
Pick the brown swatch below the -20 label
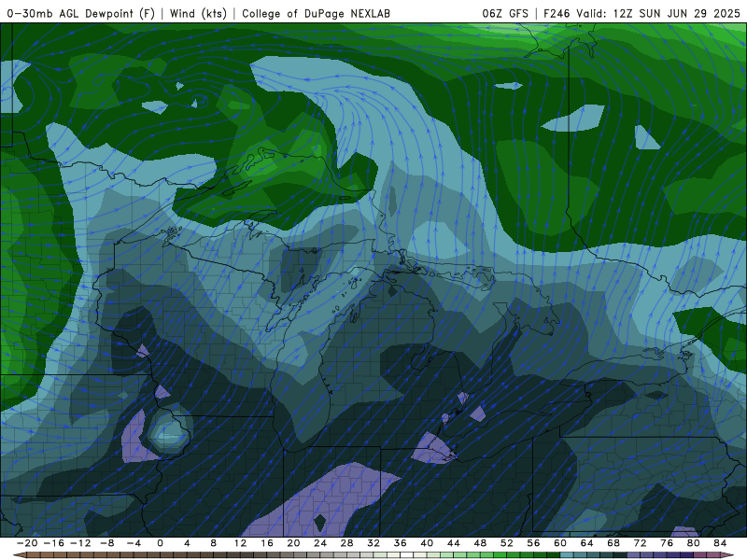coord(34,555)
